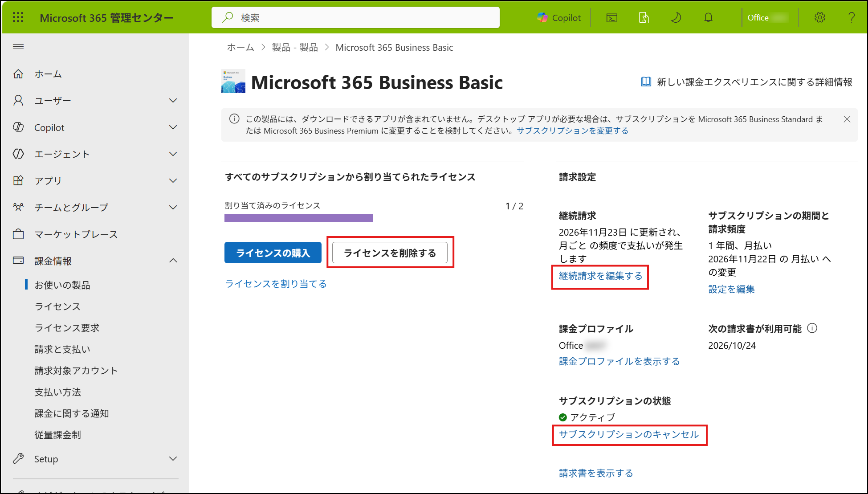Viewport: 868px width, 494px height.
Task: Click the Home icon in sidebar
Action: point(18,74)
